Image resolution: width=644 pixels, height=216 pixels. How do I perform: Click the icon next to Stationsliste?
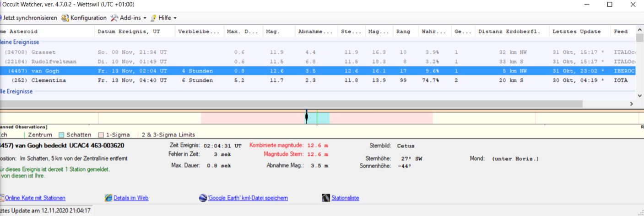coord(326,198)
